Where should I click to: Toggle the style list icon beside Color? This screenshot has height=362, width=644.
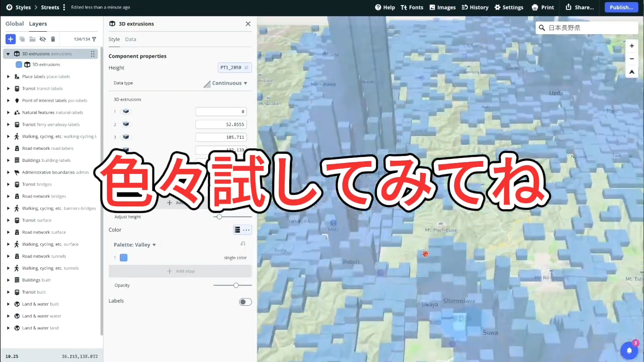click(x=237, y=230)
